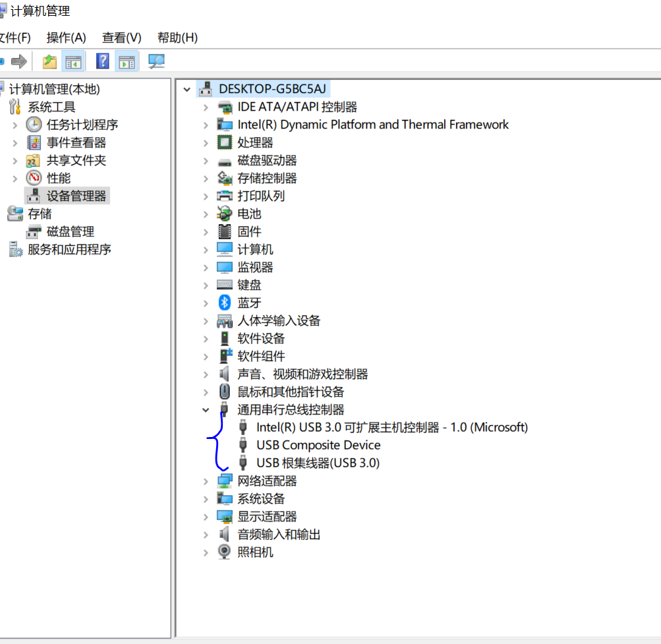Select USB 根集线器(USB 3.0) entry
This screenshot has width=661, height=644.
tap(318, 463)
